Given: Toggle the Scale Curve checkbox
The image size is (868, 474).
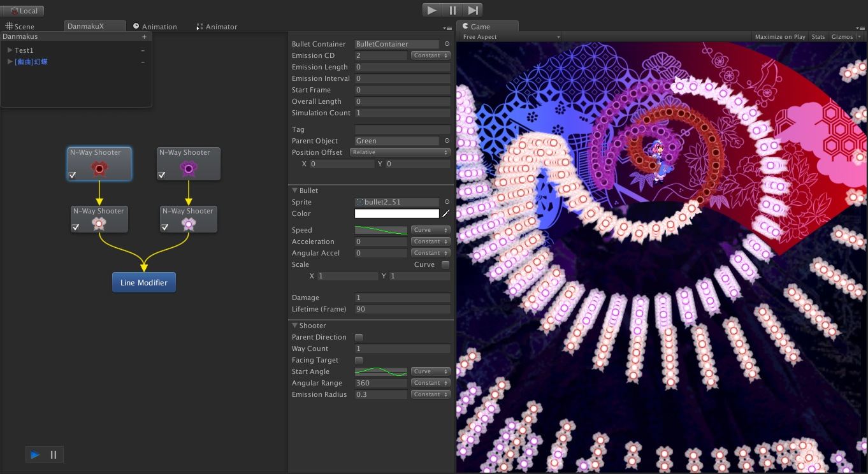Looking at the screenshot, I should 445,264.
